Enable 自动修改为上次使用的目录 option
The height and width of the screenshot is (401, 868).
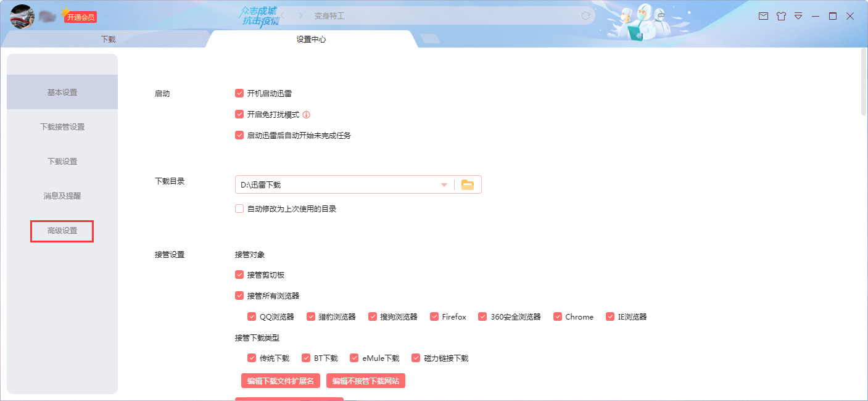click(x=239, y=208)
